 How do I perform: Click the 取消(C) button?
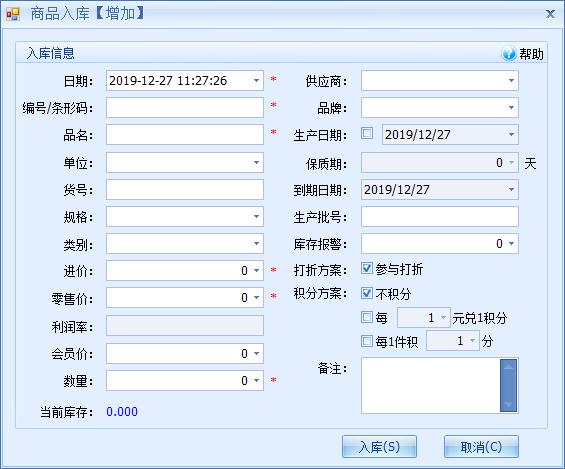coord(481,447)
